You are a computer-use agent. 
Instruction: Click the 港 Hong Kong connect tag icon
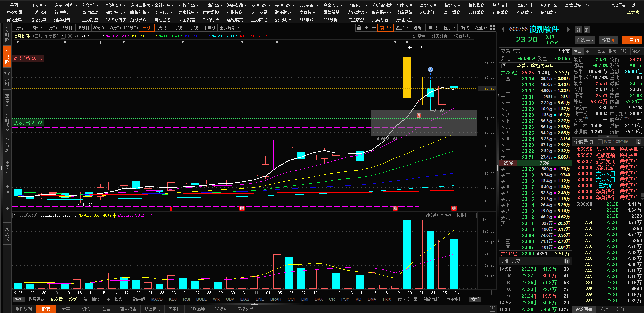(587, 30)
